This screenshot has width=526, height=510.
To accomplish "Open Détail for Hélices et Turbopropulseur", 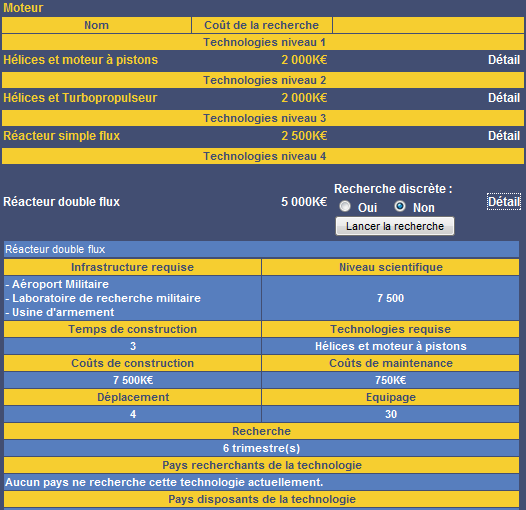I will 504,98.
